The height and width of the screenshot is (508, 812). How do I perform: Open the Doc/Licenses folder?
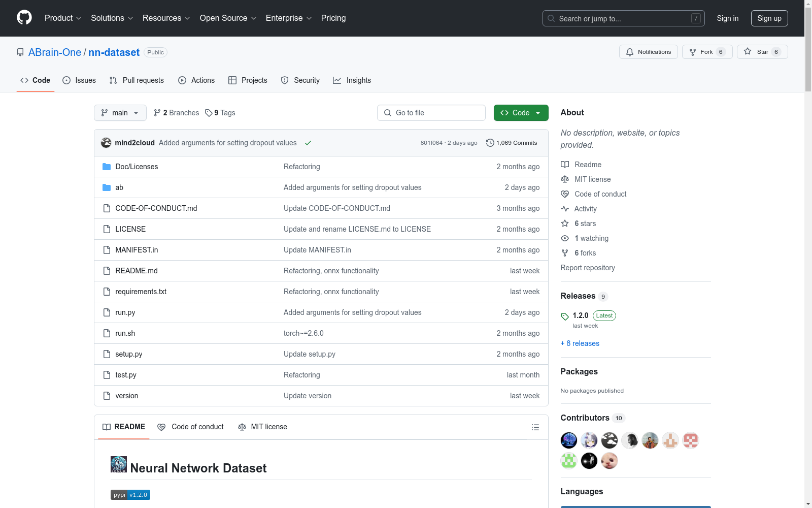click(x=137, y=167)
